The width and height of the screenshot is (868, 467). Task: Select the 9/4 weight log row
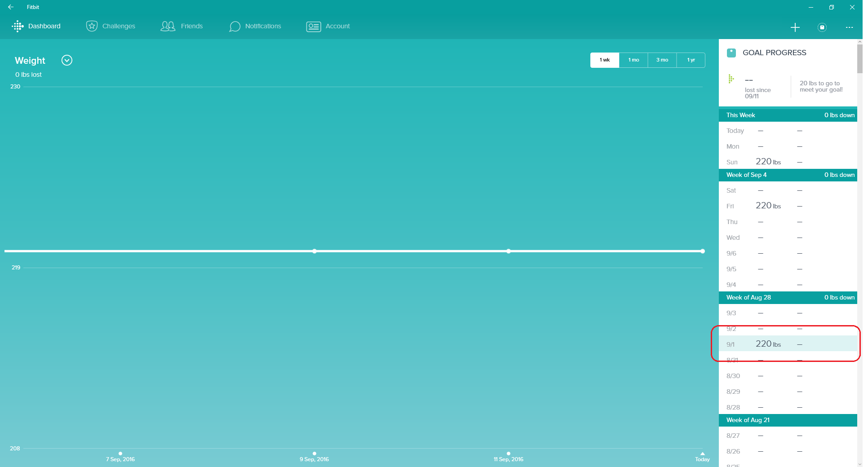tap(788, 284)
